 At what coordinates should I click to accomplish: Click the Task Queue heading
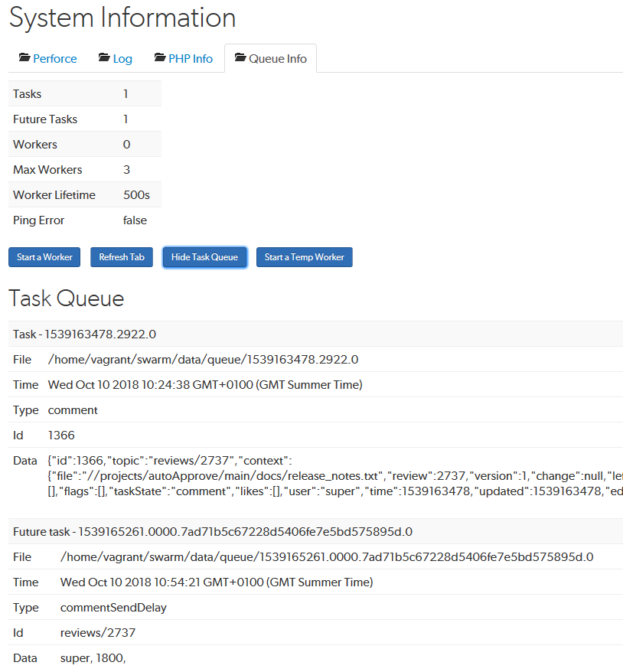point(67,298)
